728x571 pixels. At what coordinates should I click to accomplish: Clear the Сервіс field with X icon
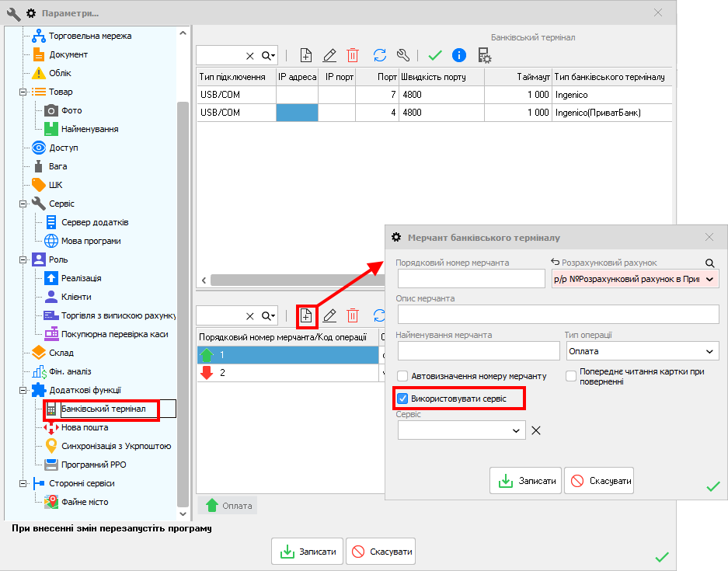click(x=535, y=430)
